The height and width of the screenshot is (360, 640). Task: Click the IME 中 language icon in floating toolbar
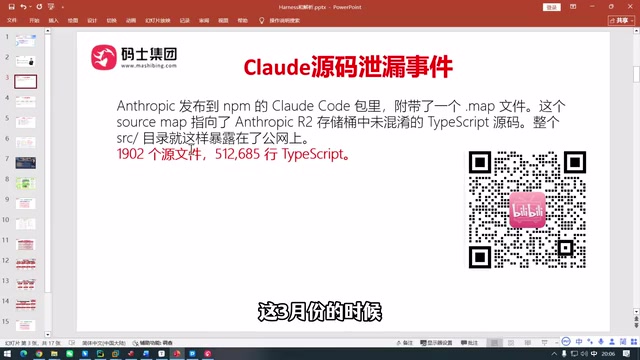click(579, 342)
